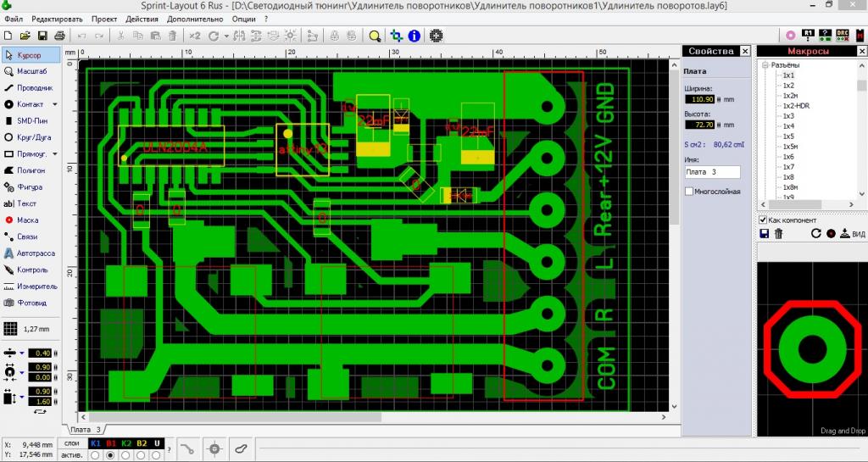Open the grid size 1,27 mm selector
The width and height of the screenshot is (868, 462).
pyautogui.click(x=26, y=329)
